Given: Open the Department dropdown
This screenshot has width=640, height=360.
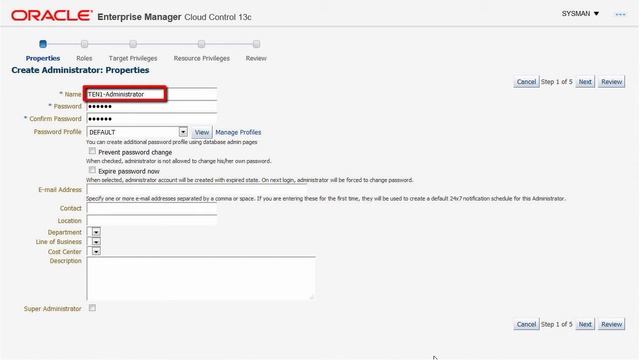Looking at the screenshot, I should coord(94,232).
